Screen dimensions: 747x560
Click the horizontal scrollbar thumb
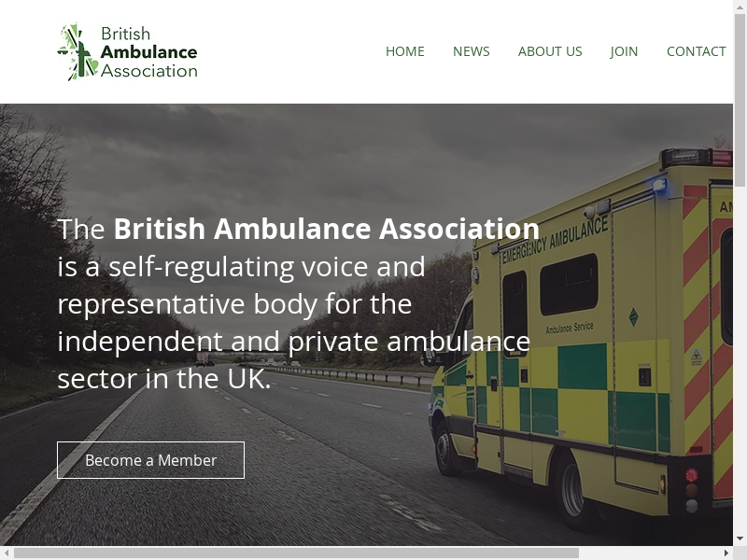(296, 553)
